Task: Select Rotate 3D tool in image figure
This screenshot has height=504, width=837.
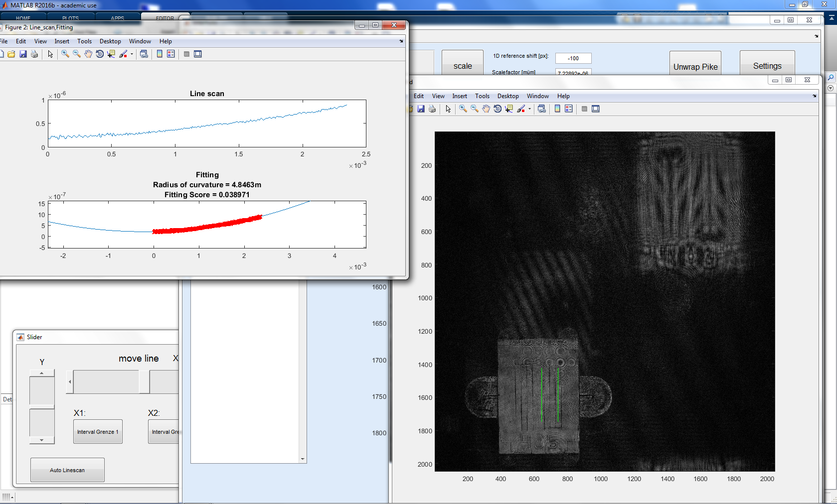Action: pyautogui.click(x=498, y=109)
